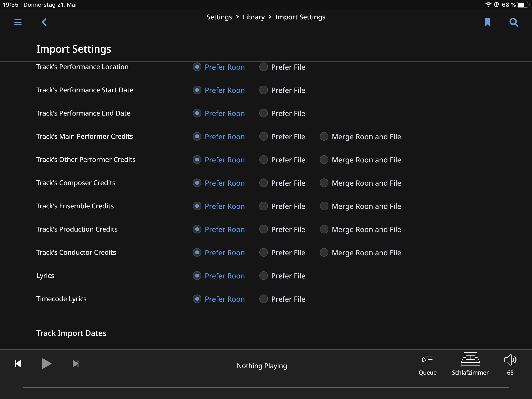Viewport: 532px width, 399px height.
Task: Open search with the magnifier icon
Action: [x=514, y=22]
